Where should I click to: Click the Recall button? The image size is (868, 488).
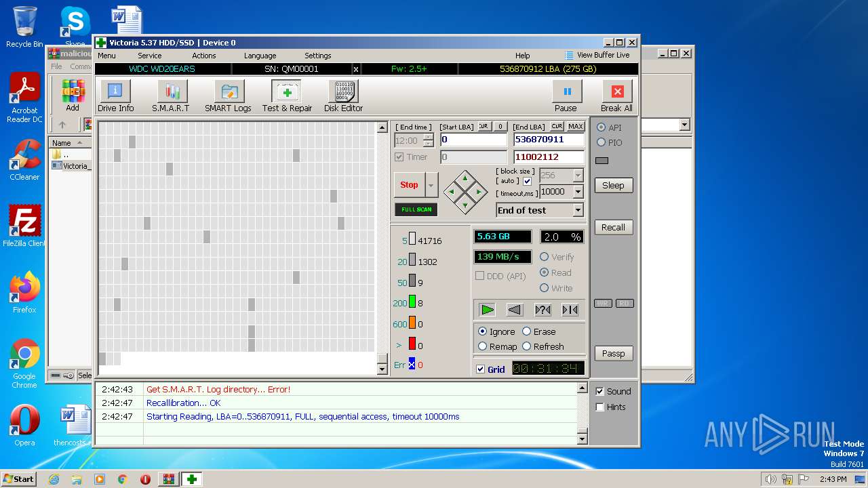[x=613, y=227]
